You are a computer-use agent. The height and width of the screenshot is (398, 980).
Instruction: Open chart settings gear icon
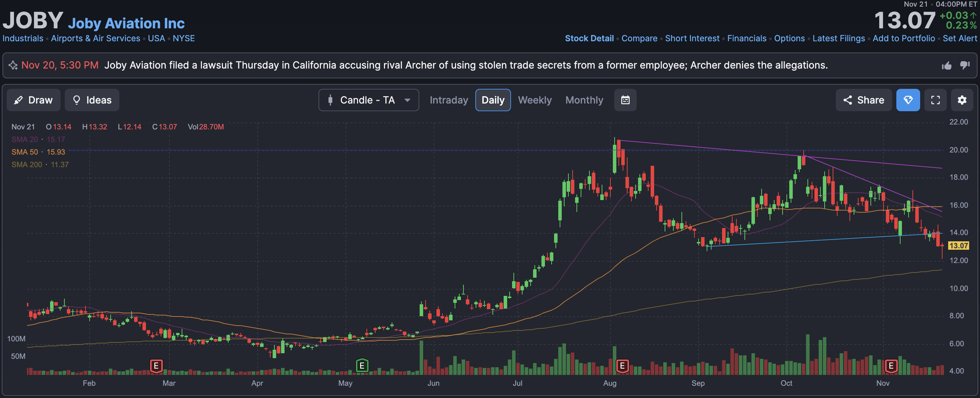coord(962,100)
